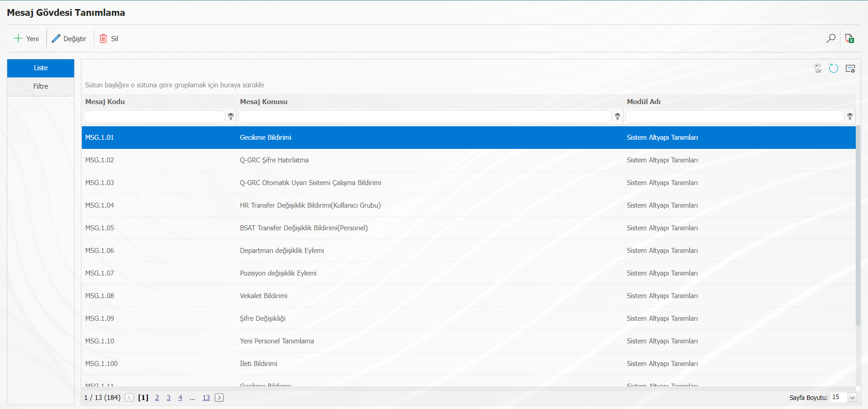Viewport: 868px width, 409px height.
Task: Open search with the magnifier icon
Action: point(830,38)
